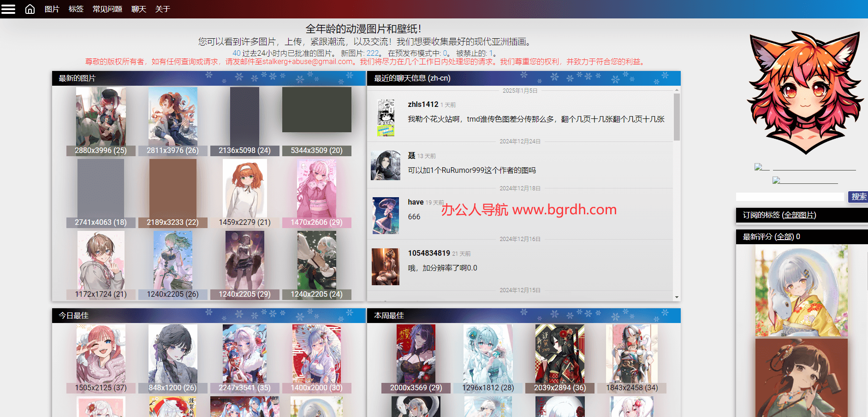Open the "关于" page
The width and height of the screenshot is (868, 417).
pyautogui.click(x=162, y=9)
